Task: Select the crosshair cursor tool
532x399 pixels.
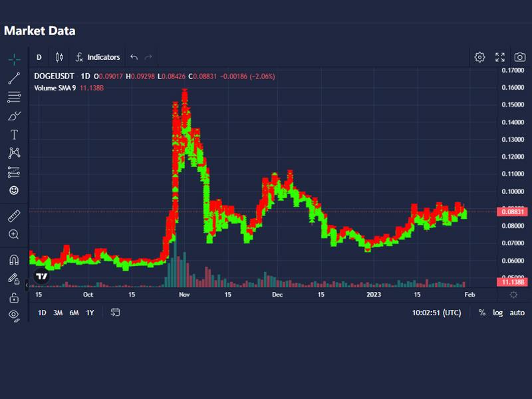Action: point(14,59)
